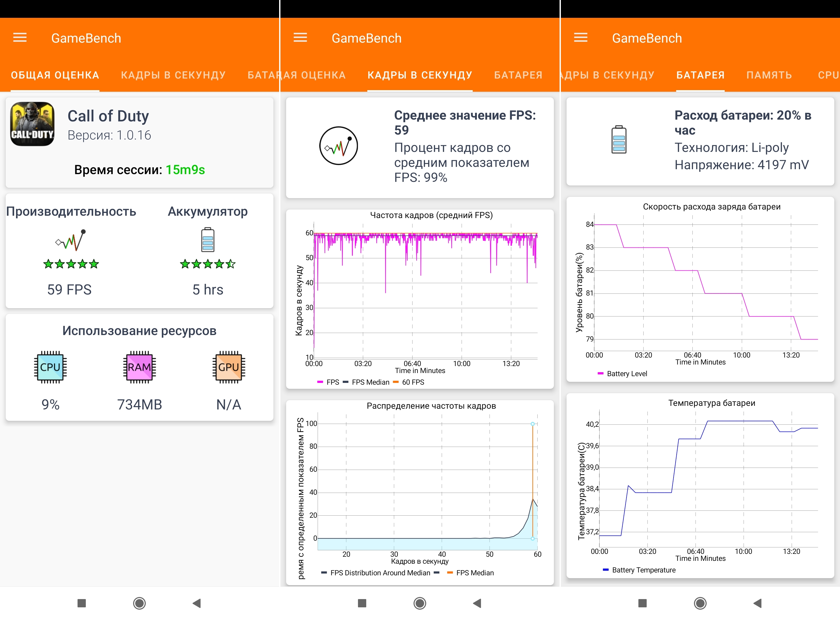Open hamburger menu in right GameBench panel

coord(581,37)
